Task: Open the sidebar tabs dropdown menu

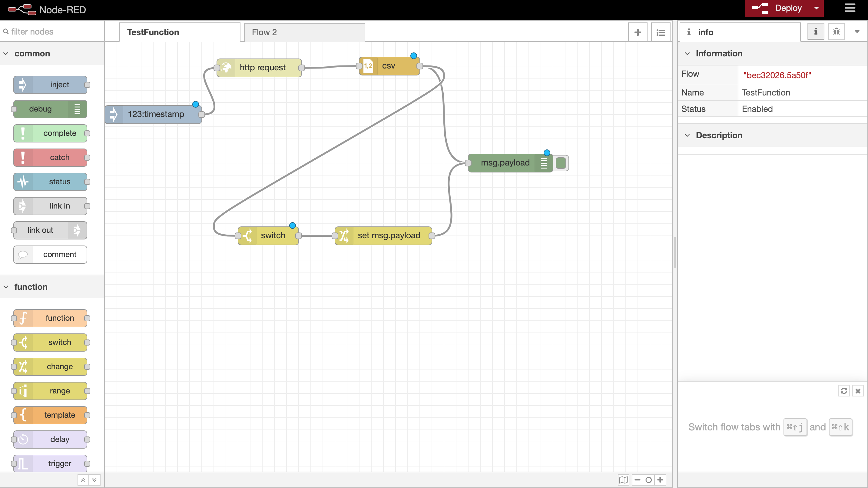Action: (x=857, y=32)
